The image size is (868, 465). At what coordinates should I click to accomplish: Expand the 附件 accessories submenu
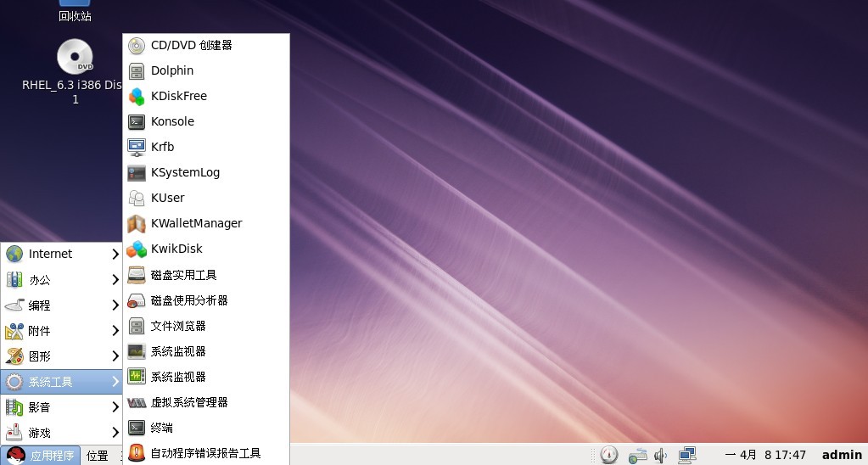coord(61,330)
